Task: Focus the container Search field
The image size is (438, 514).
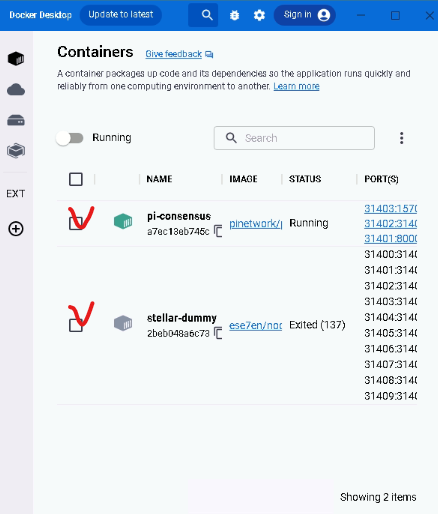Action: pyautogui.click(x=294, y=138)
